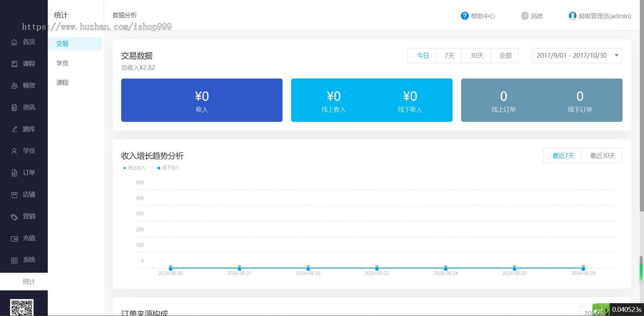Click the 帮助中心 link text
This screenshot has height=316, width=644.
[483, 16]
